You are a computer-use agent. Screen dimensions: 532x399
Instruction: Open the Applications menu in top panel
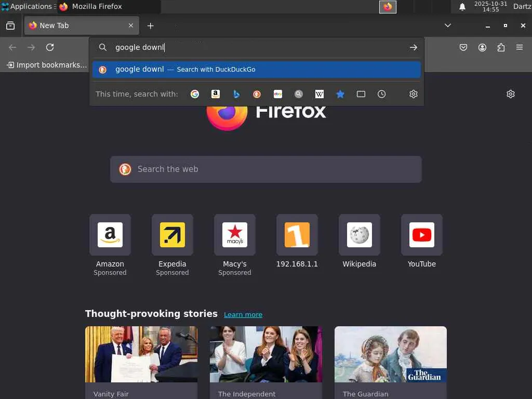point(29,6)
